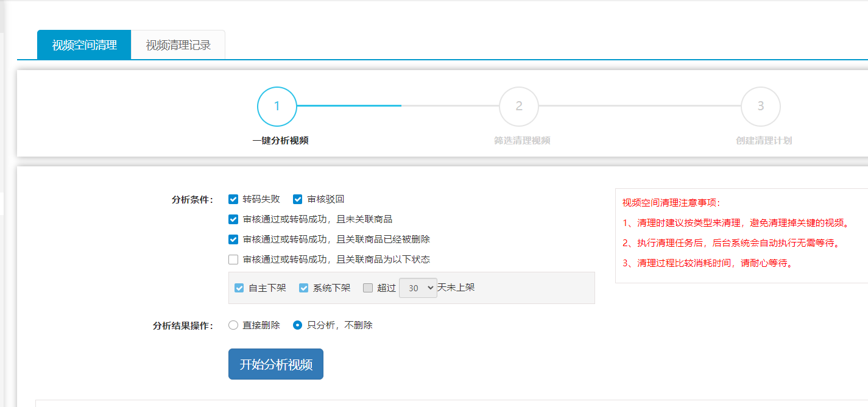This screenshot has width=868, height=407.
Task: Select the 直接删除 radio option
Action: coord(233,325)
